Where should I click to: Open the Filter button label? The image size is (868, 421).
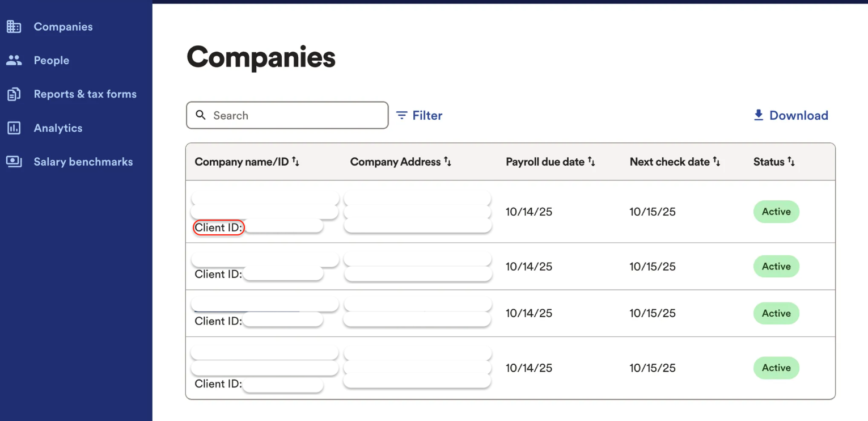click(x=427, y=116)
